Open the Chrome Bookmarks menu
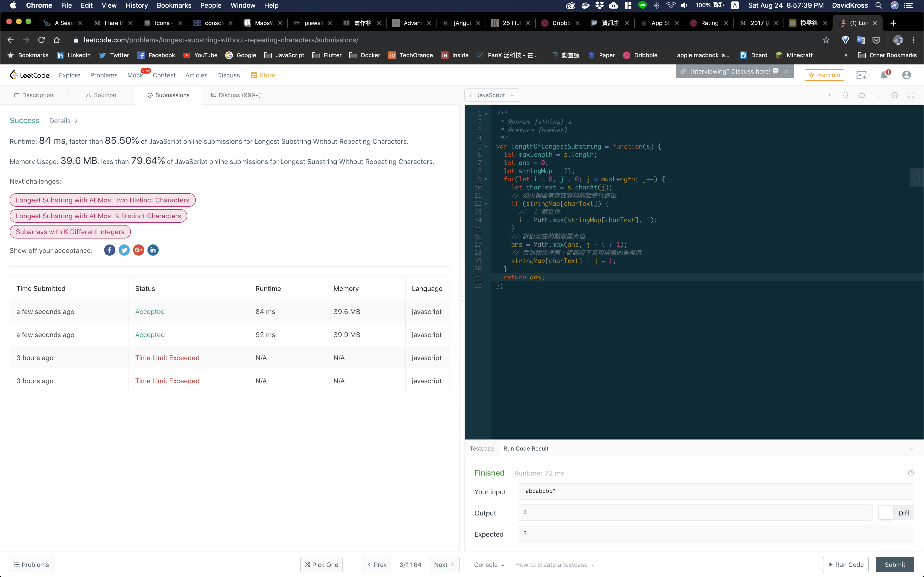Screen dimensions: 924x577 174,5
